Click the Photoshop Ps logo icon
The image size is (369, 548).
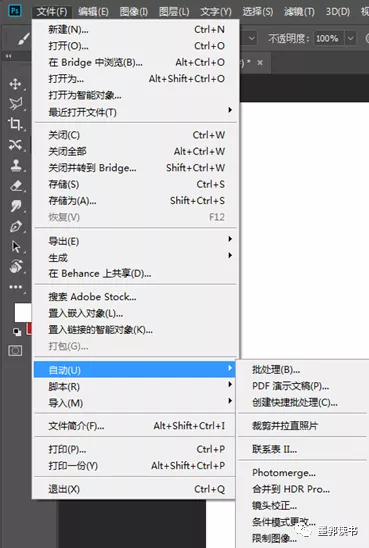click(15, 10)
